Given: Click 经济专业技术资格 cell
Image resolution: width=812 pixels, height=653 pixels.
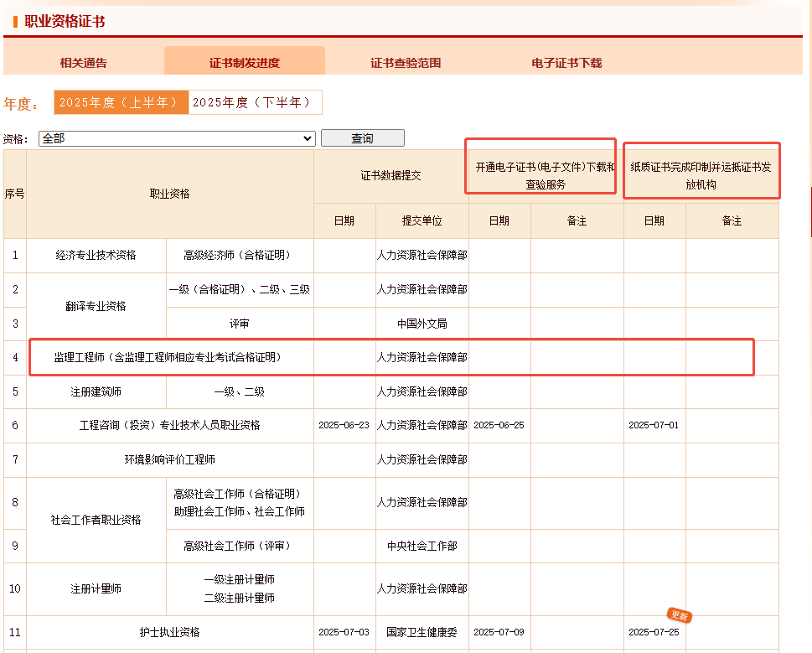Looking at the screenshot, I should tap(96, 256).
